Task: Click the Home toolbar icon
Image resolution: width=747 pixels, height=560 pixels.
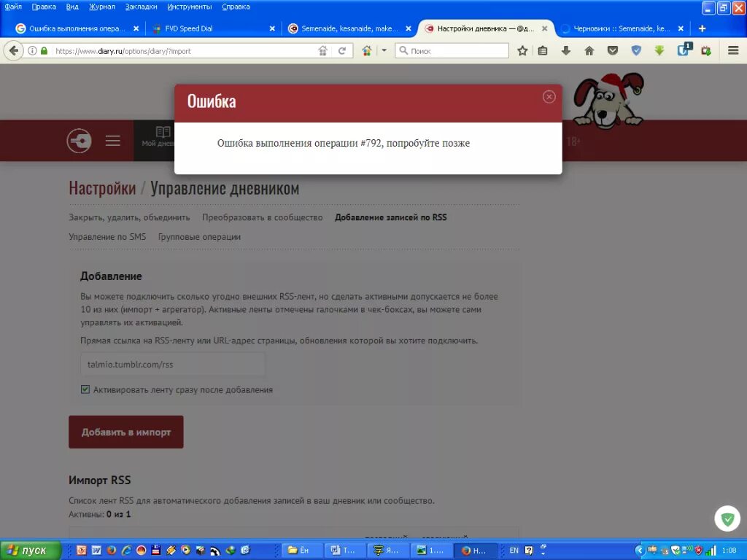Action: click(x=589, y=50)
